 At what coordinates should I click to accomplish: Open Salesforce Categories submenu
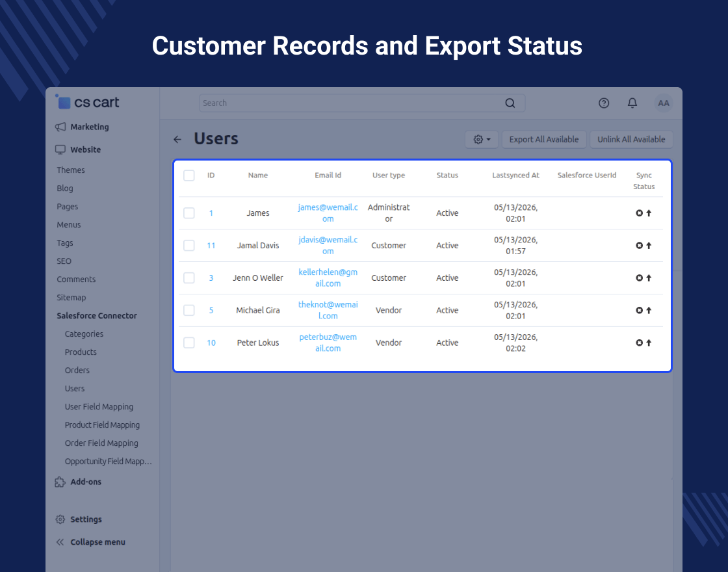coord(84,334)
